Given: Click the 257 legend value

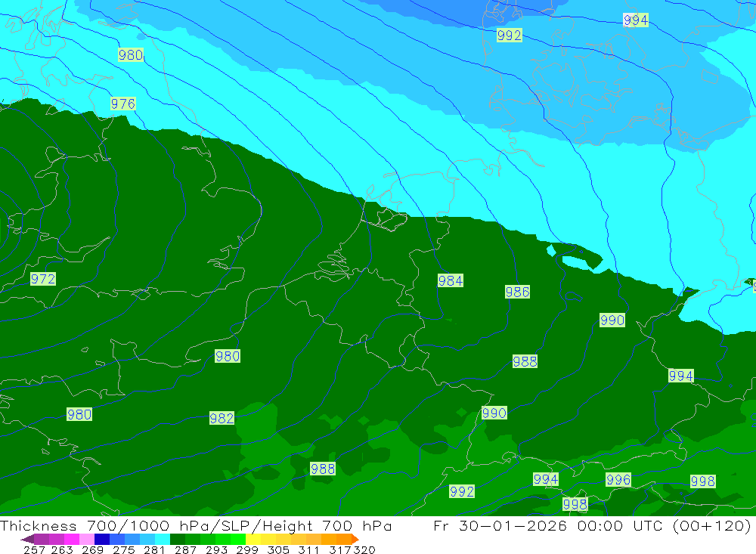Looking at the screenshot, I should pos(34,549).
